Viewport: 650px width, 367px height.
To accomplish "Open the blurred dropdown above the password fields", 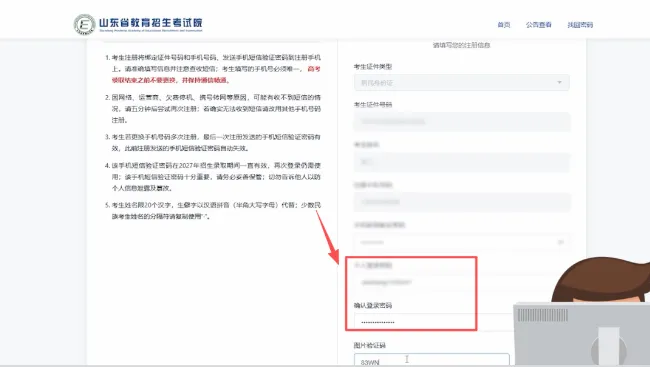I will pyautogui.click(x=461, y=242).
